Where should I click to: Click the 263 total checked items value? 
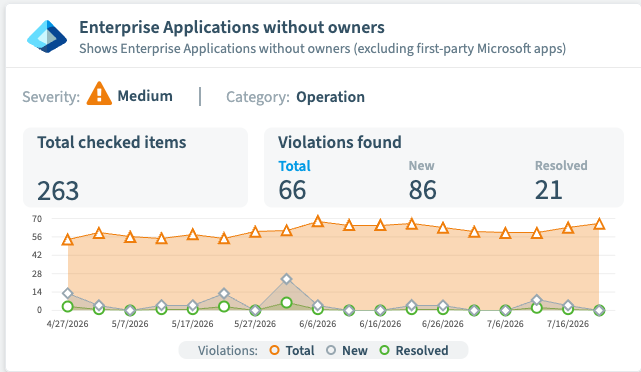(58, 191)
